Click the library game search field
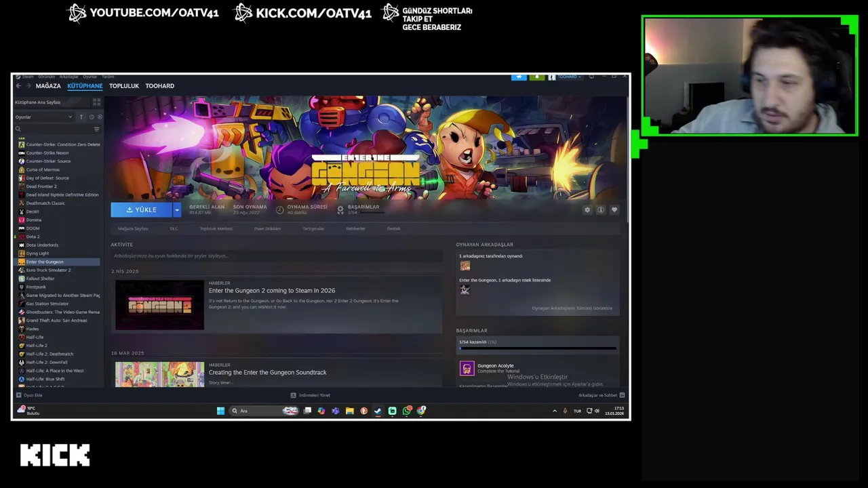The image size is (868, 488). pyautogui.click(x=52, y=129)
